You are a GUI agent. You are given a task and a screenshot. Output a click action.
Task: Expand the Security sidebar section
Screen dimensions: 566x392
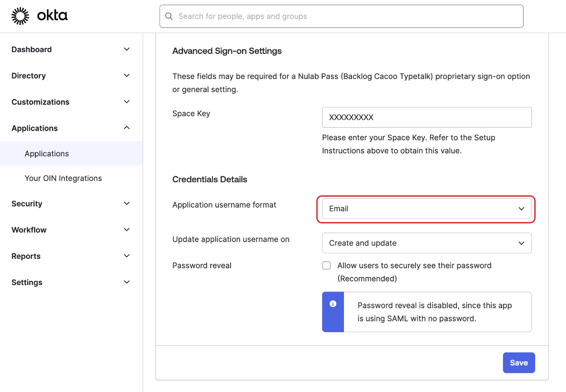coord(71,204)
